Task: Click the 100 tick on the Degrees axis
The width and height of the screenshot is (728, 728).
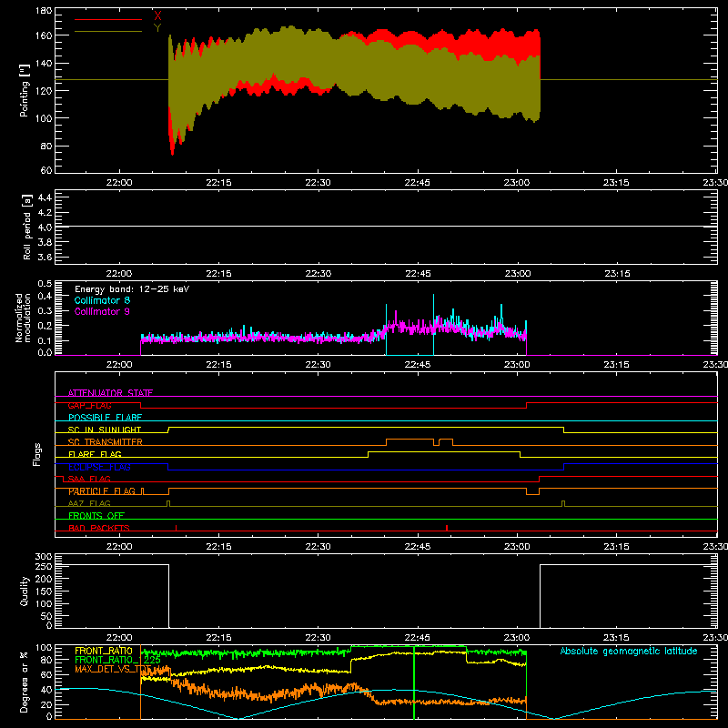Action: [x=44, y=648]
